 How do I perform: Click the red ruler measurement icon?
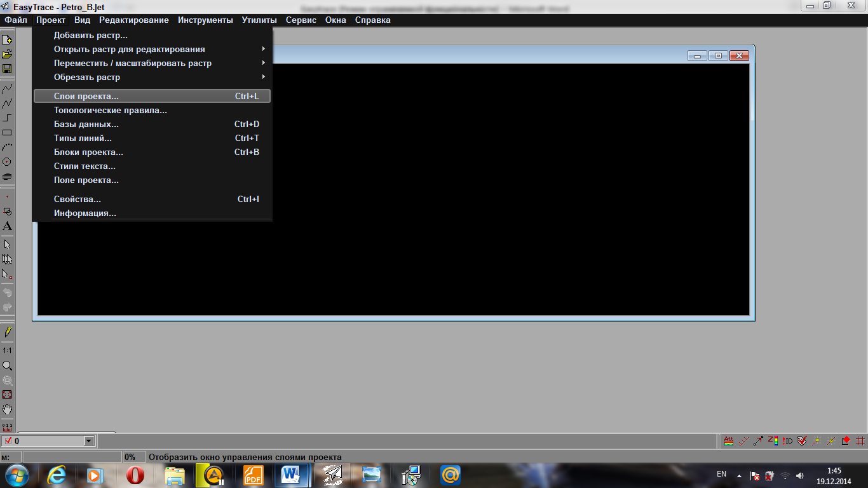pos(7,426)
